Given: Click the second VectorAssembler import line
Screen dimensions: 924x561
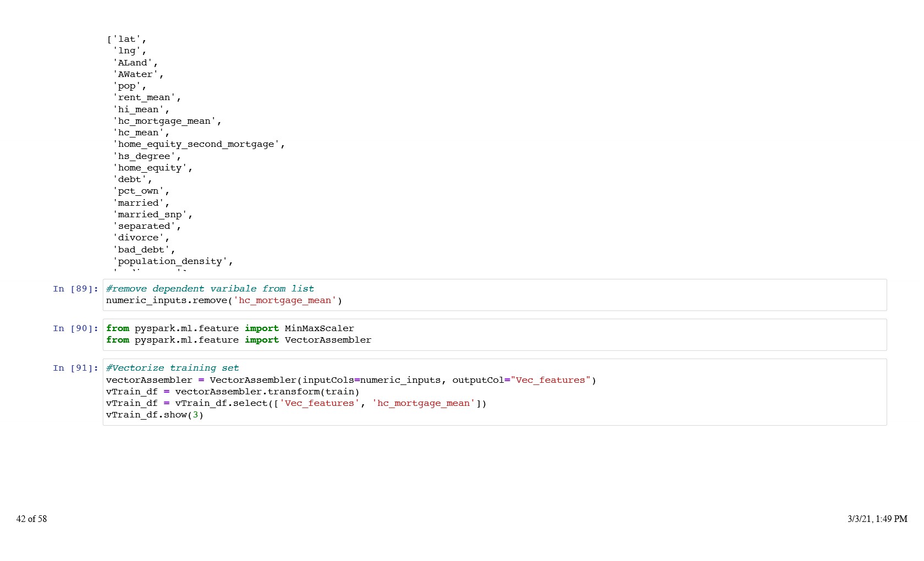Looking at the screenshot, I should click(239, 340).
